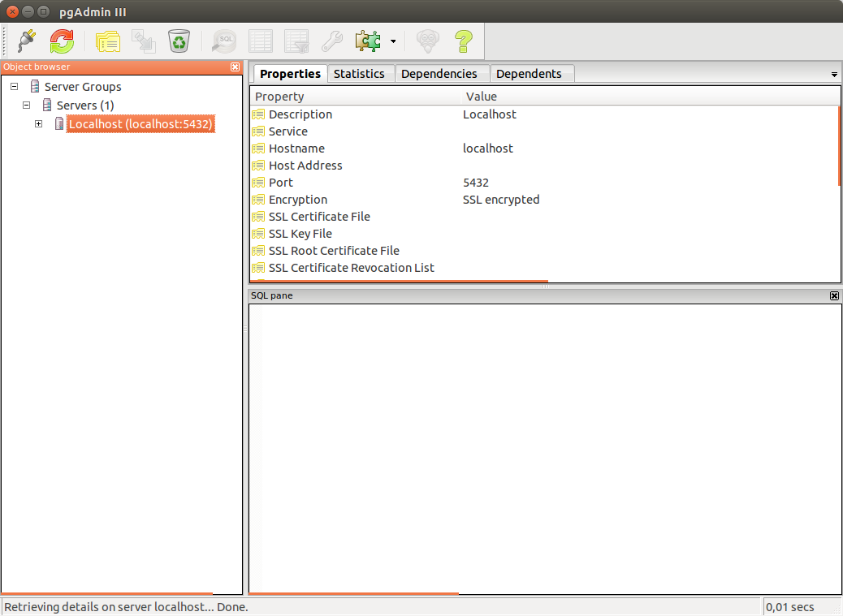Collapse the Servers (1) node
The height and width of the screenshot is (616, 843).
(26, 106)
